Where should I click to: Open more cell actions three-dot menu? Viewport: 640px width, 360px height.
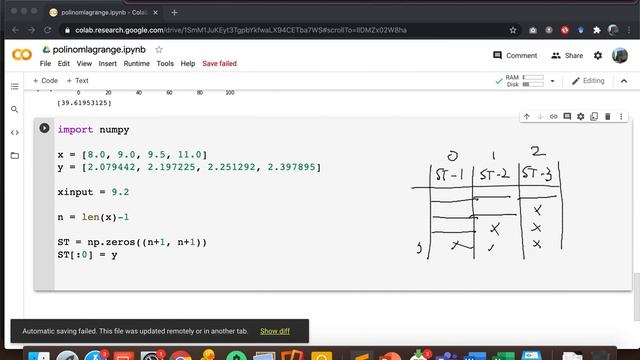click(621, 116)
